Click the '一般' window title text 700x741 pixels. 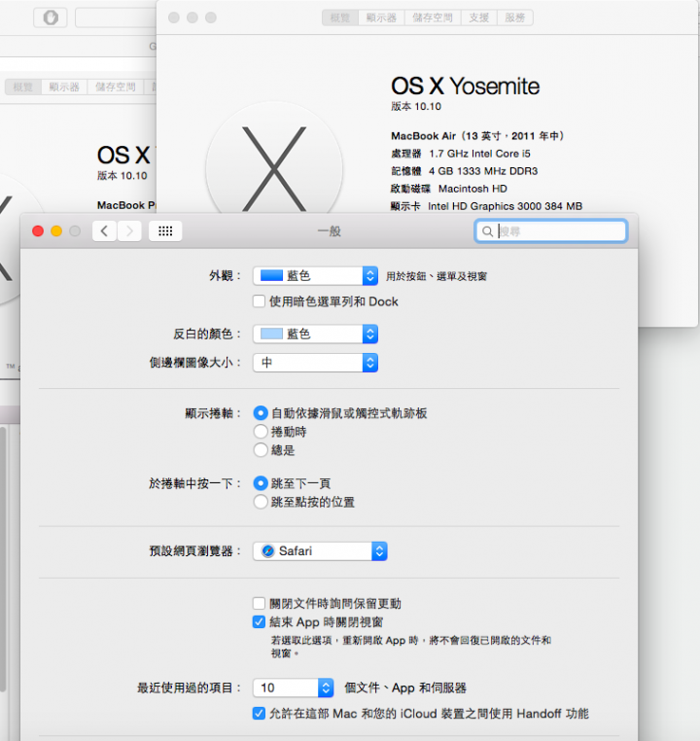(330, 231)
